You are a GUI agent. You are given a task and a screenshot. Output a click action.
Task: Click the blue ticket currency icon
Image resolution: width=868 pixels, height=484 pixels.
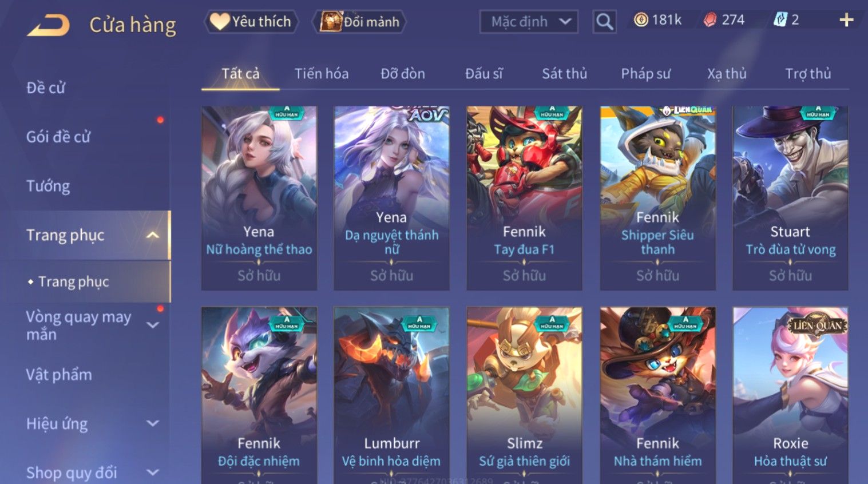pyautogui.click(x=780, y=20)
